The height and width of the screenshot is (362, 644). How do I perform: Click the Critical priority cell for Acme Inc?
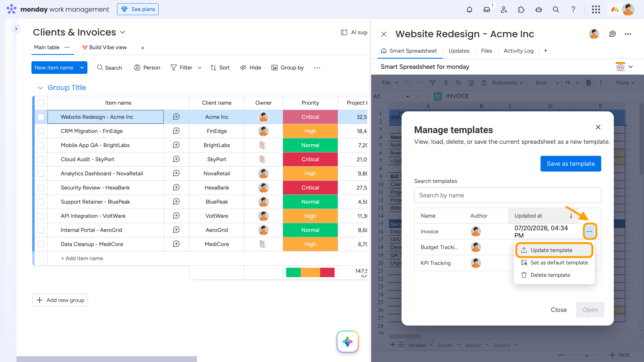[x=310, y=117]
